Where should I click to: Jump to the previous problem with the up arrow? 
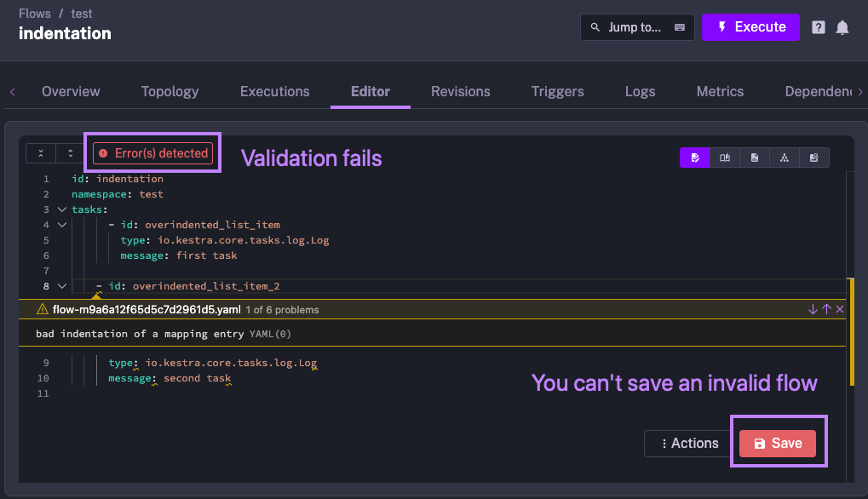point(825,309)
